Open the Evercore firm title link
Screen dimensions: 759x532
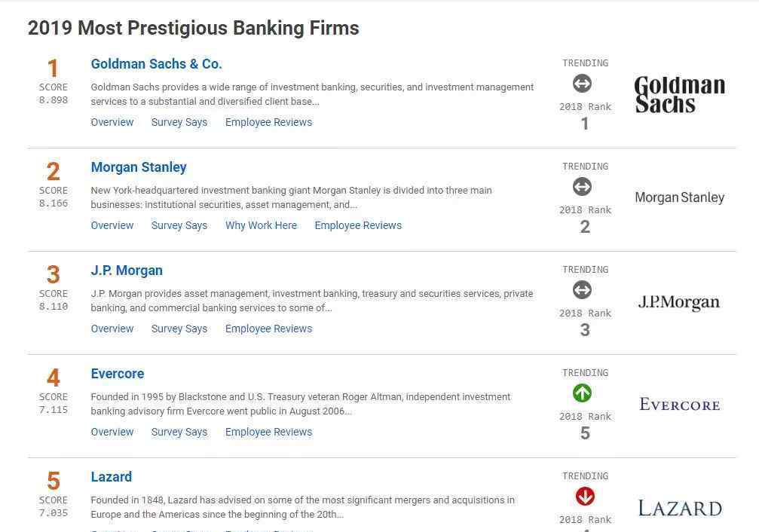click(117, 374)
